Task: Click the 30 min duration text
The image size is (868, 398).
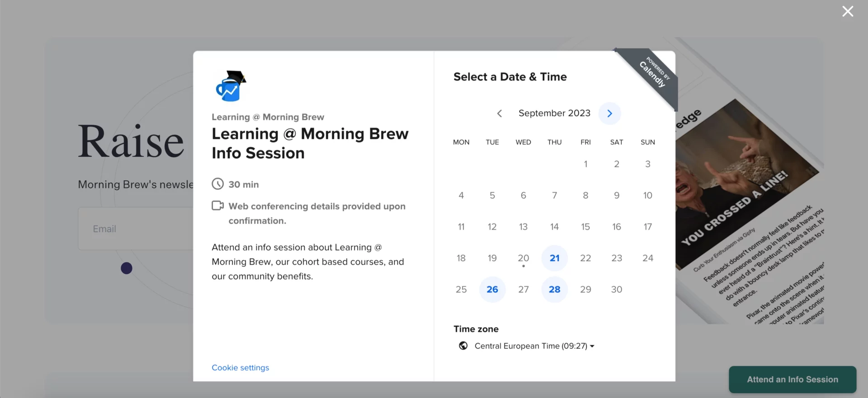Action: coord(244,184)
